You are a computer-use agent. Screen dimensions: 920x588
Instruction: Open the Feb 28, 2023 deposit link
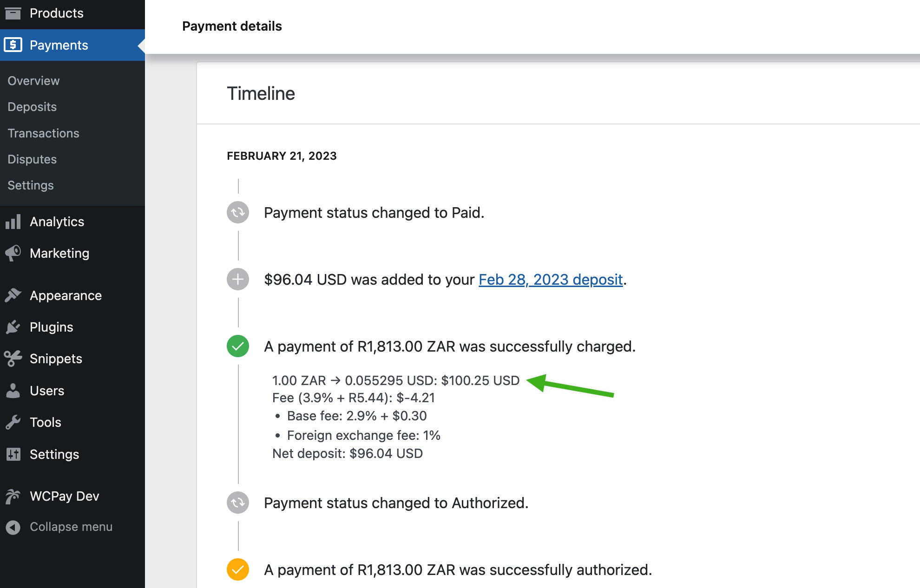click(x=550, y=279)
